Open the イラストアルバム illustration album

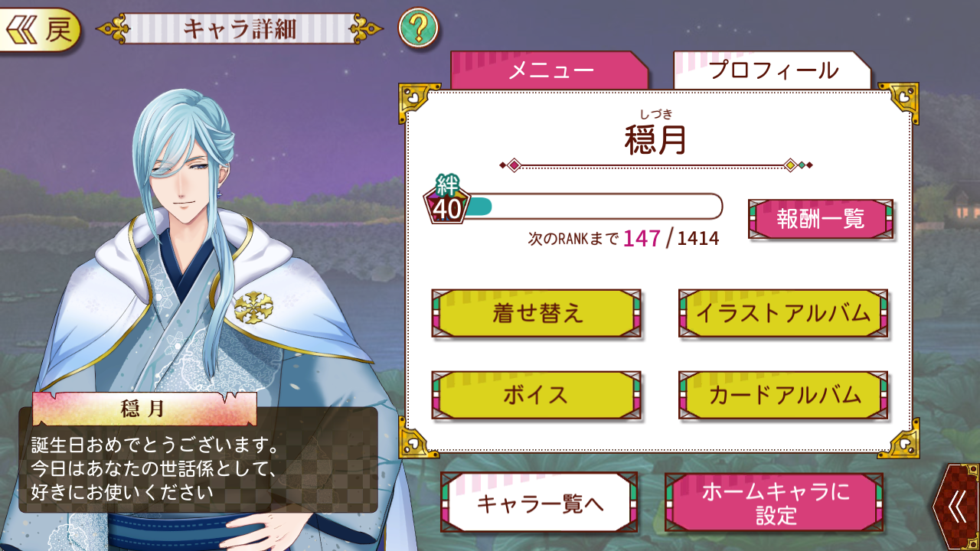point(783,313)
